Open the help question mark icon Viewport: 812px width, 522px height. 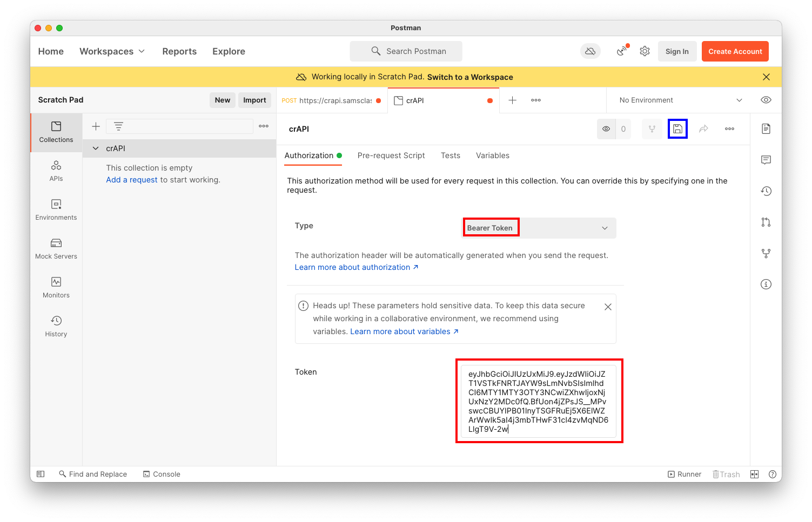(772, 474)
